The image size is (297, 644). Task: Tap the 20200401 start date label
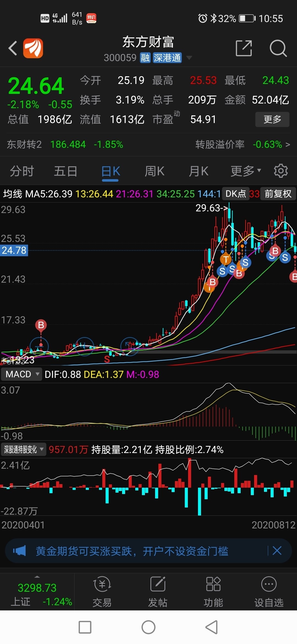23,525
